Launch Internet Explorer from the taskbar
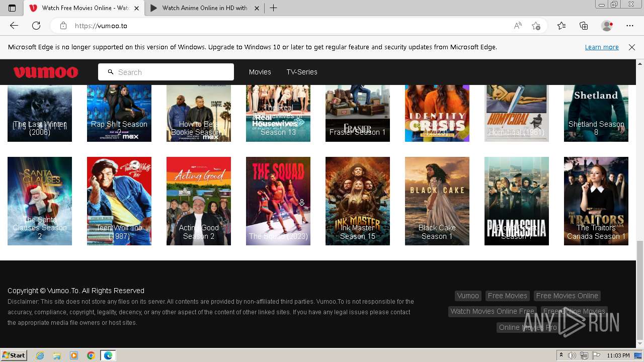 point(40,355)
